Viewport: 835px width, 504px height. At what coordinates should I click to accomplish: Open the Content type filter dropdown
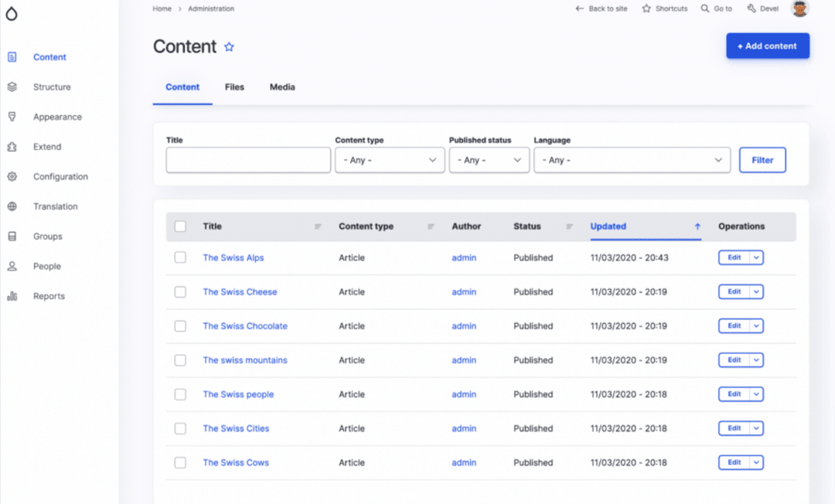coord(390,160)
